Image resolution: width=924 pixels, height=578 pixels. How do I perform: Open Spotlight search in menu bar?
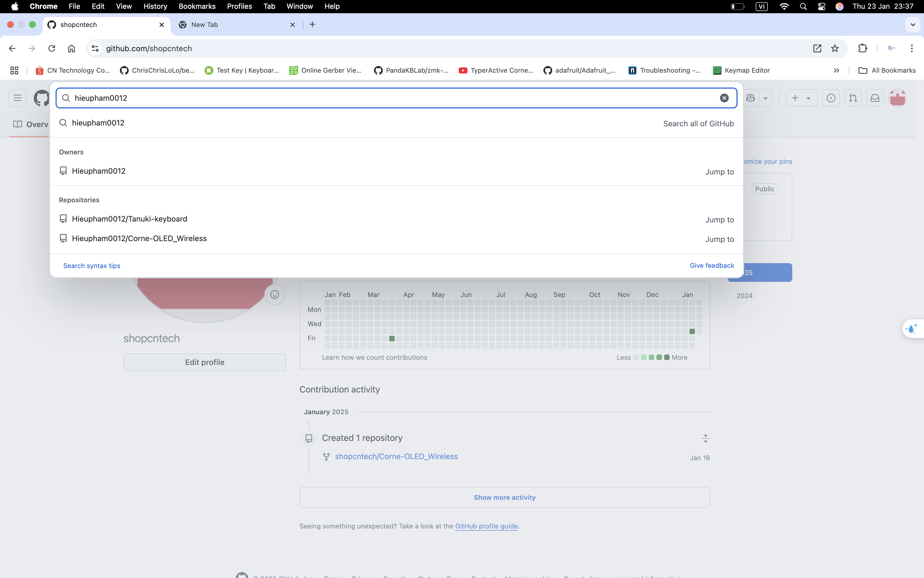pyautogui.click(x=803, y=7)
